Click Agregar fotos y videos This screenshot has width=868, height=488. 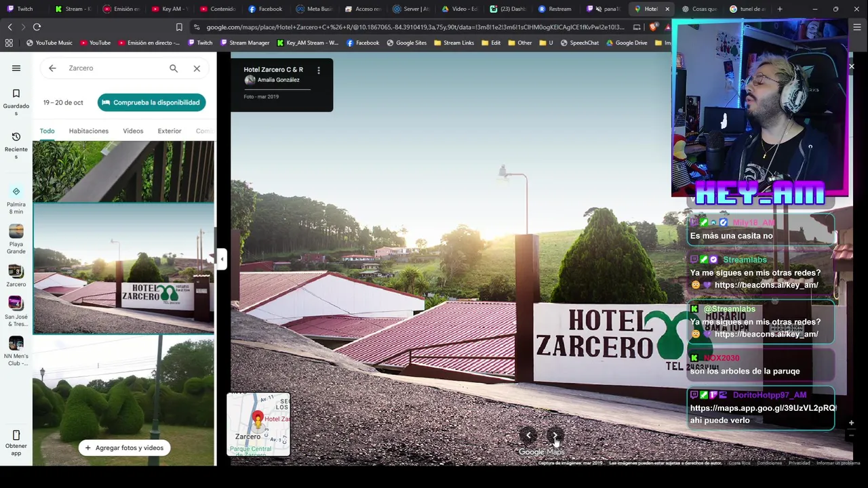[x=124, y=447]
